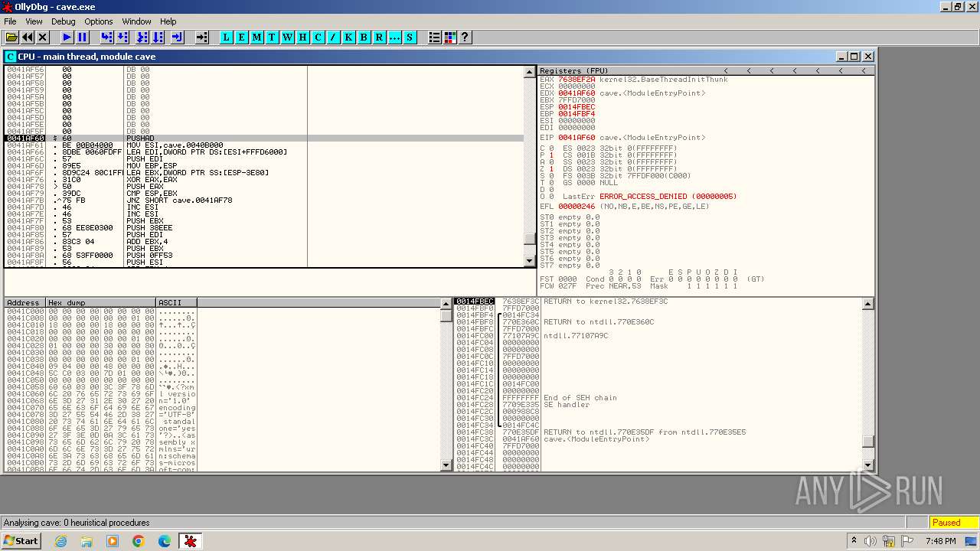Launch Google Chrome from taskbar
980x551 pixels.
point(138,541)
